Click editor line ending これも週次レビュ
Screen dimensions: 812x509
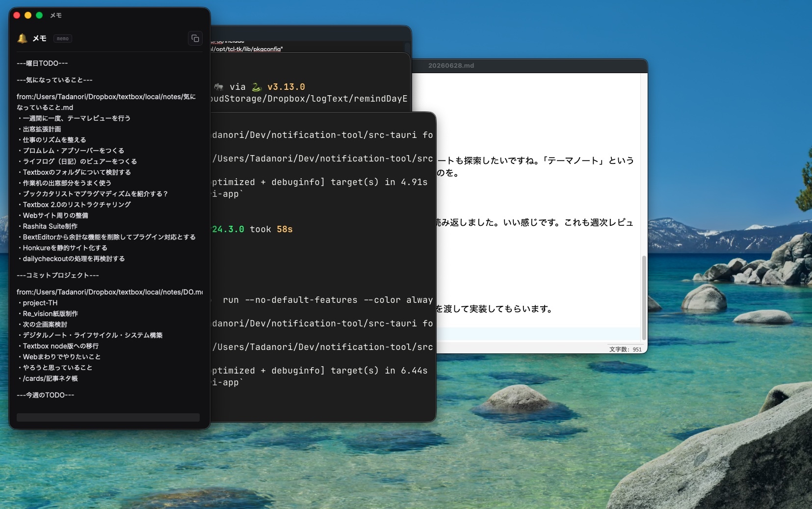point(535,222)
